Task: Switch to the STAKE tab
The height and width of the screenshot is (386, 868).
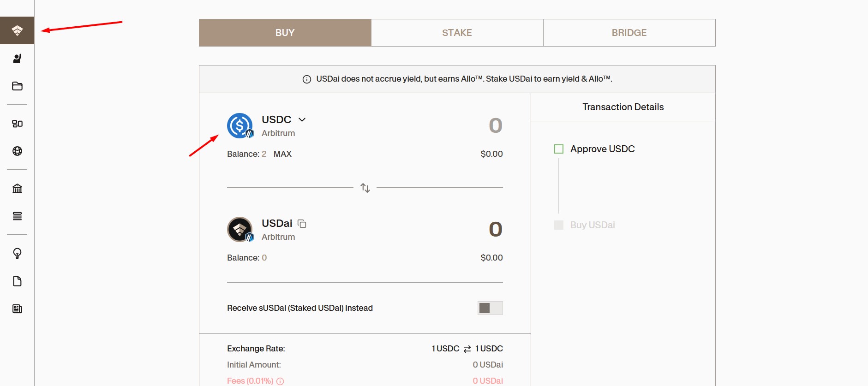Action: click(457, 33)
